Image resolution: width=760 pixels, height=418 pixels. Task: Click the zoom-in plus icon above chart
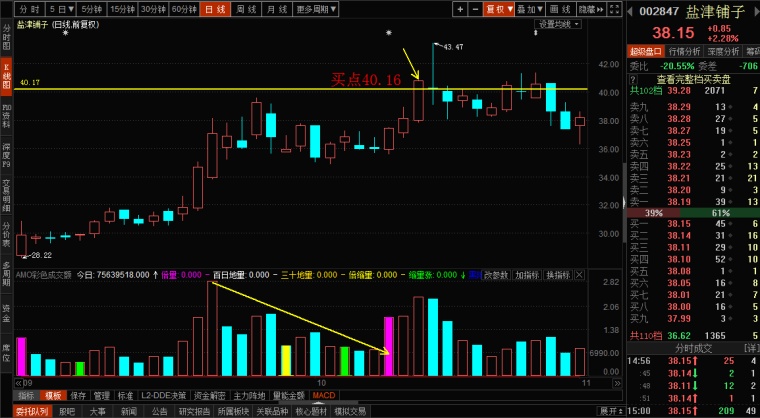click(x=459, y=8)
